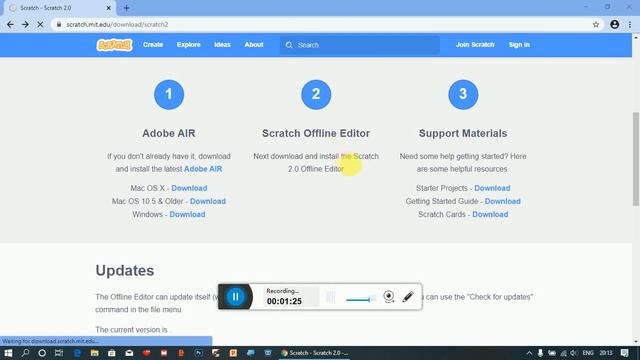Click the page vertical scrollbar thumb
The image size is (640, 360).
[636, 159]
